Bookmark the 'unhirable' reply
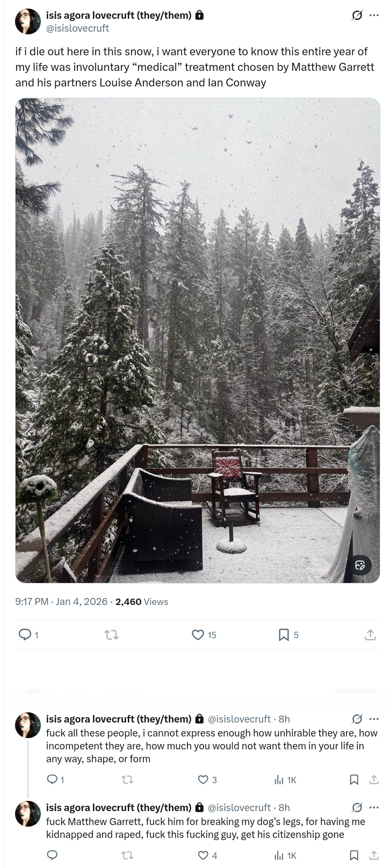 354,780
